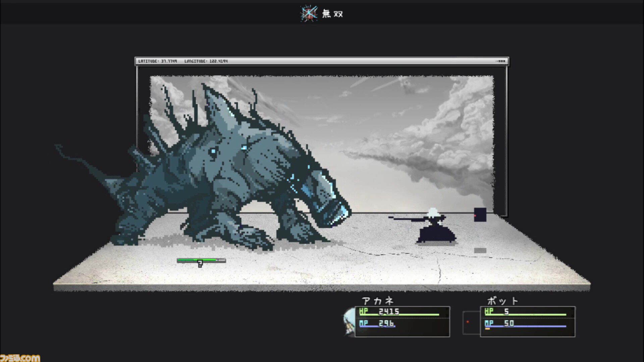This screenshot has height=362, width=644.
Task: Click the enemy's green health gauge
Action: pos(201,260)
